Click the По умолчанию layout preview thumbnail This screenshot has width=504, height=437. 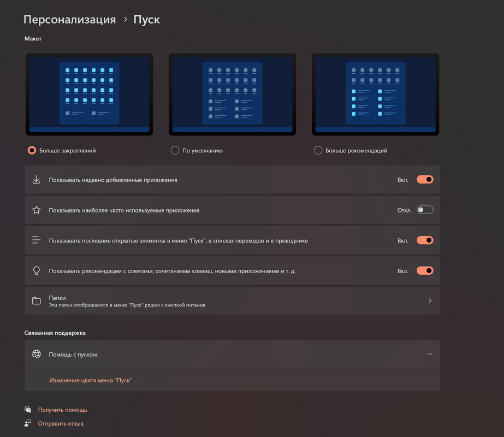tap(233, 95)
